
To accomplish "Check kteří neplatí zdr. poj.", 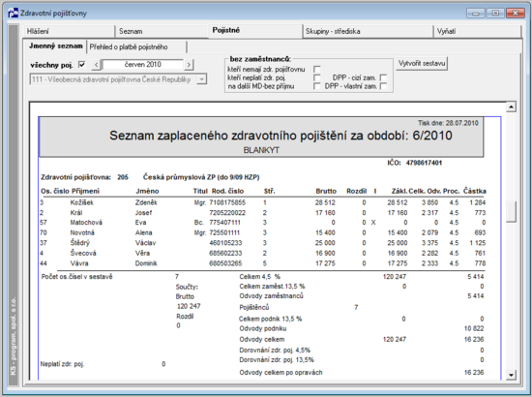I will point(317,77).
